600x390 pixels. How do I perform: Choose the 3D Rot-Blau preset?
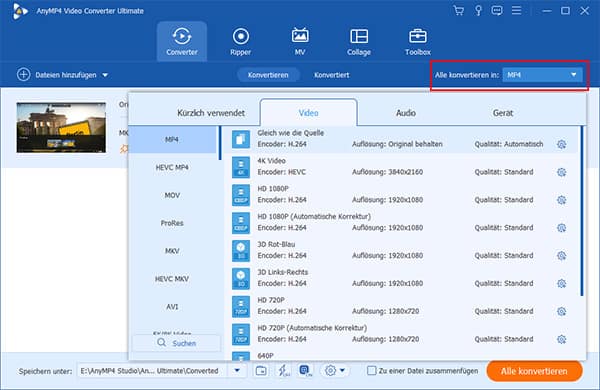400,250
